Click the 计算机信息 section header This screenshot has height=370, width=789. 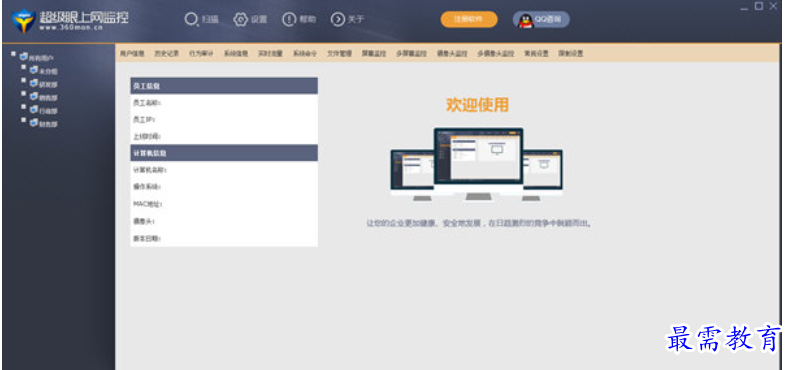tap(224, 153)
